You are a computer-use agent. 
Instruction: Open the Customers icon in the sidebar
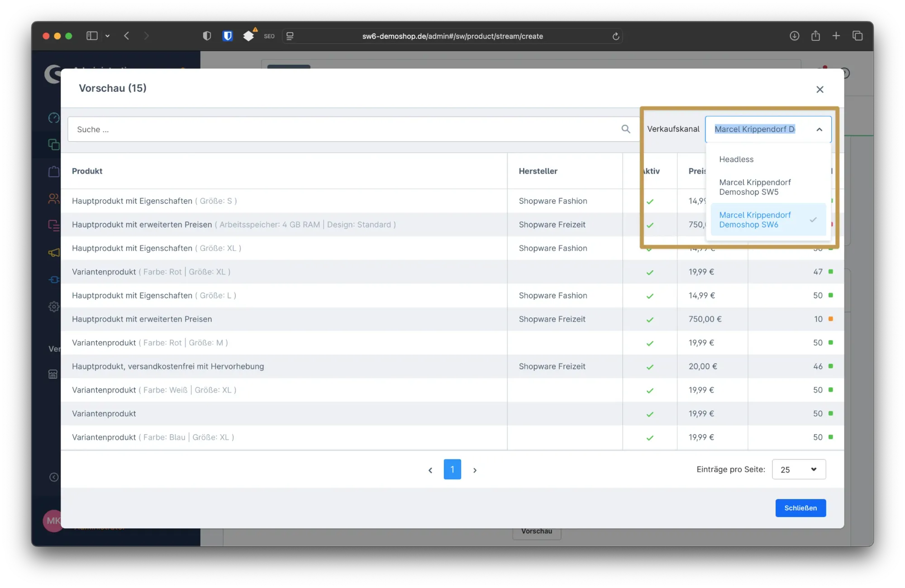click(x=53, y=199)
